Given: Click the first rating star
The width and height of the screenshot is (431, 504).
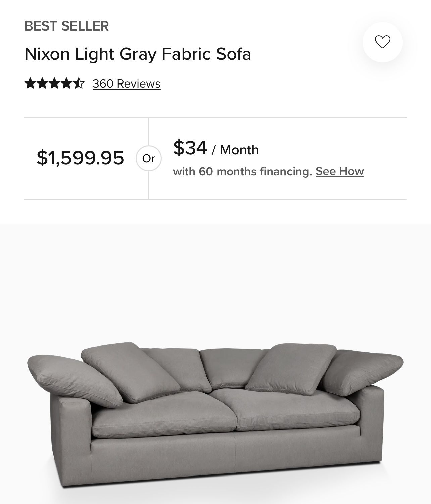Looking at the screenshot, I should pos(30,83).
